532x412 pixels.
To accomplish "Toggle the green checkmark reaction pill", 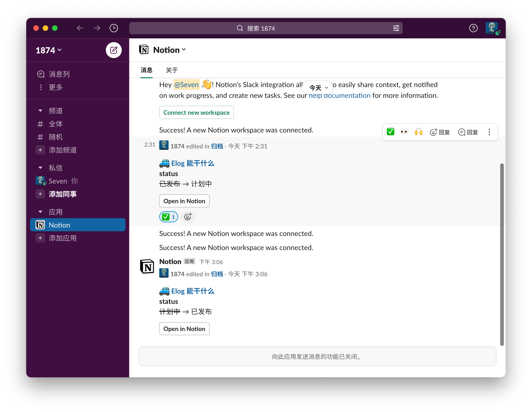I will tap(169, 217).
